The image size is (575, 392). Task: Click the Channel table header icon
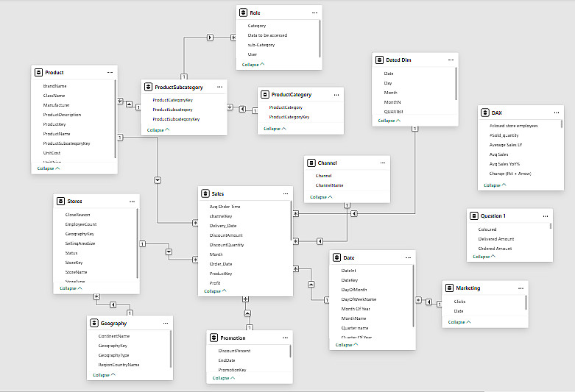coord(311,163)
